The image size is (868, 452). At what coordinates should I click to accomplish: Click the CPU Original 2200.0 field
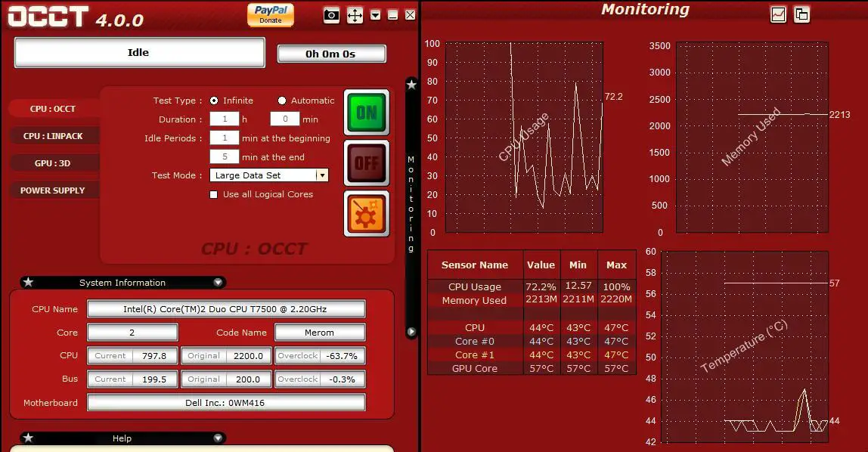pyautogui.click(x=226, y=356)
